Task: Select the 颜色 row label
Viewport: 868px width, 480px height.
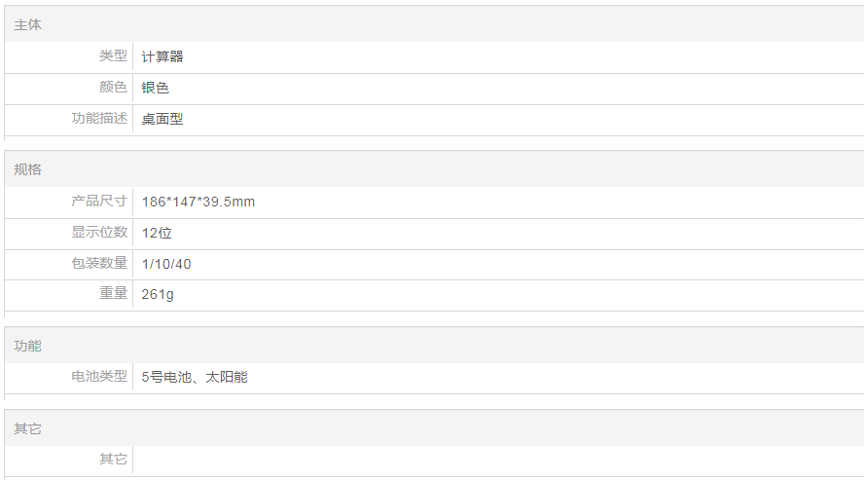Action: pos(113,88)
